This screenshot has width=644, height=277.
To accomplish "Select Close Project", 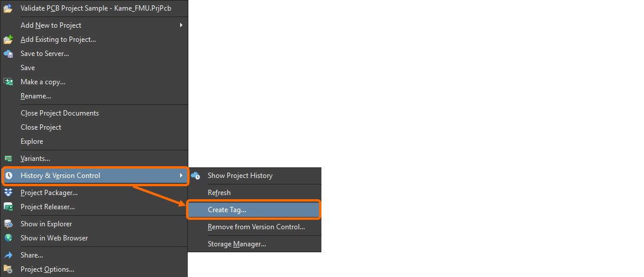I will (94, 127).
